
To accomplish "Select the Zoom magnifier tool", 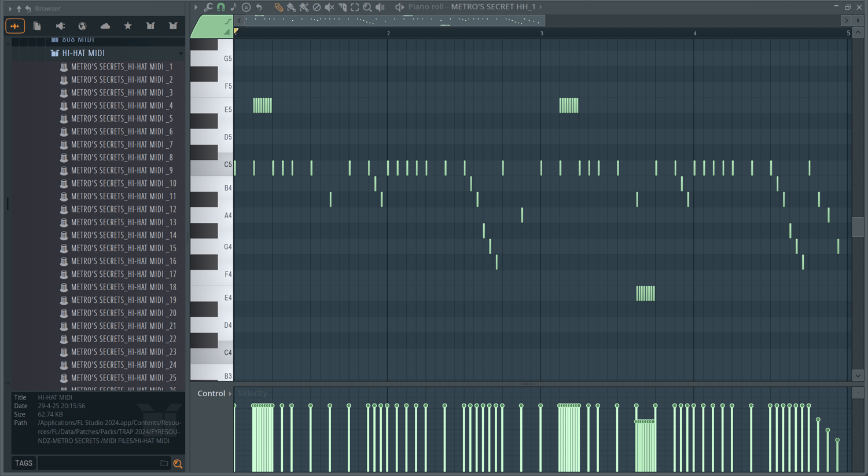I will pos(367,8).
